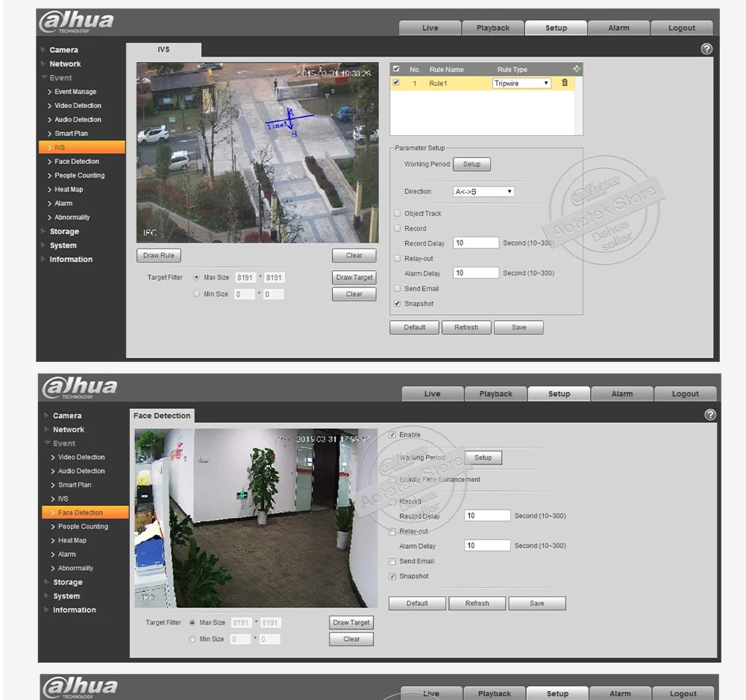Open Alarm tab in IVS window
This screenshot has width=746, height=700.
coord(618,28)
